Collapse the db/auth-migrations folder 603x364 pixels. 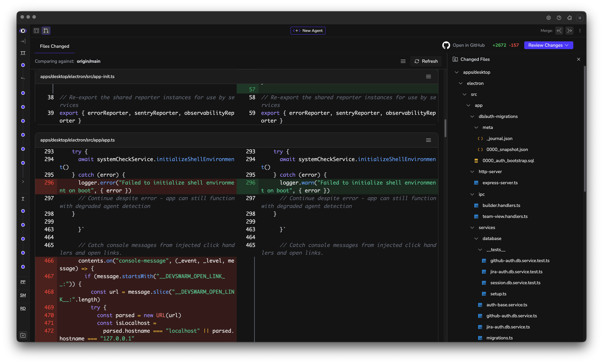click(x=472, y=116)
